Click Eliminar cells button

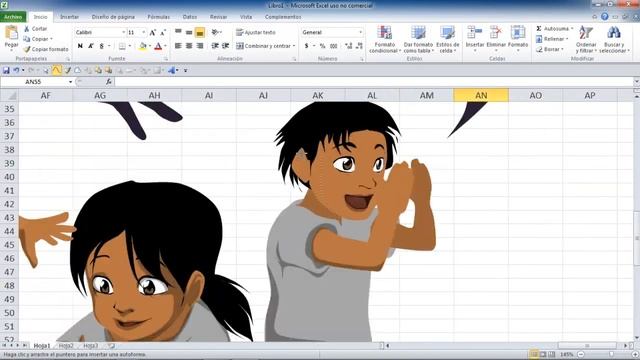[x=496, y=38]
